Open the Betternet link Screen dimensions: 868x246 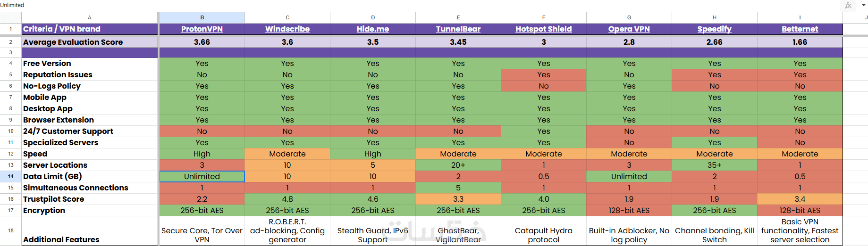[x=800, y=29]
